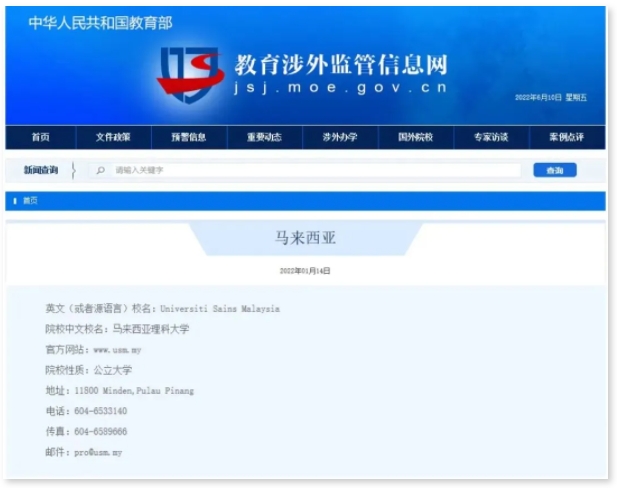This screenshot has width=617, height=488.
Task: Click the 新闻查询 label
Action: point(41,170)
